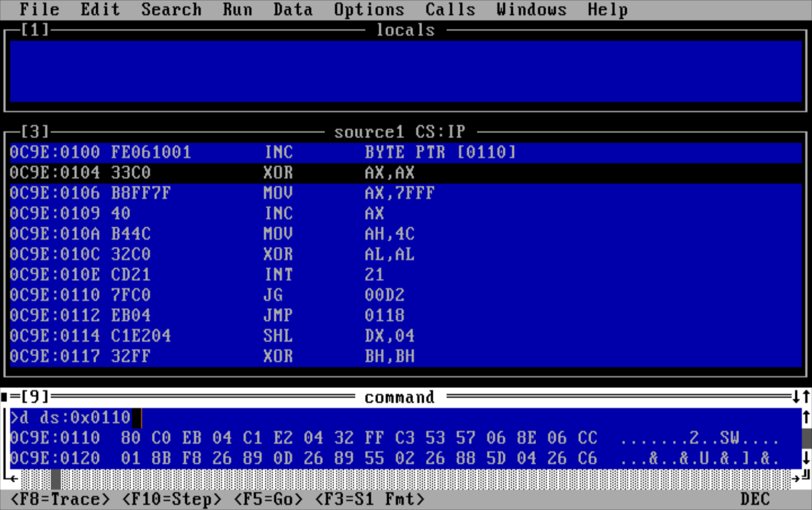Select the INC AX instruction line
812x510 pixels.
(x=405, y=214)
